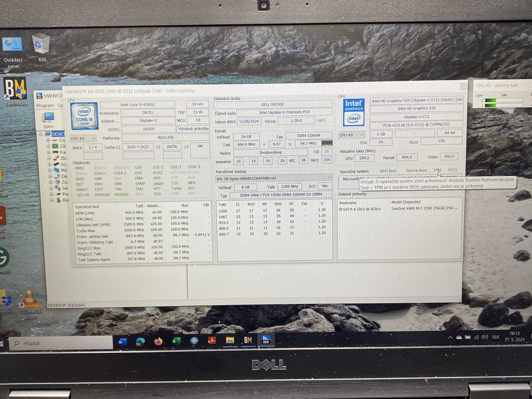Click the Súhrn summary toolbar icon
Viewport: 532px width, 399px height.
click(48, 120)
